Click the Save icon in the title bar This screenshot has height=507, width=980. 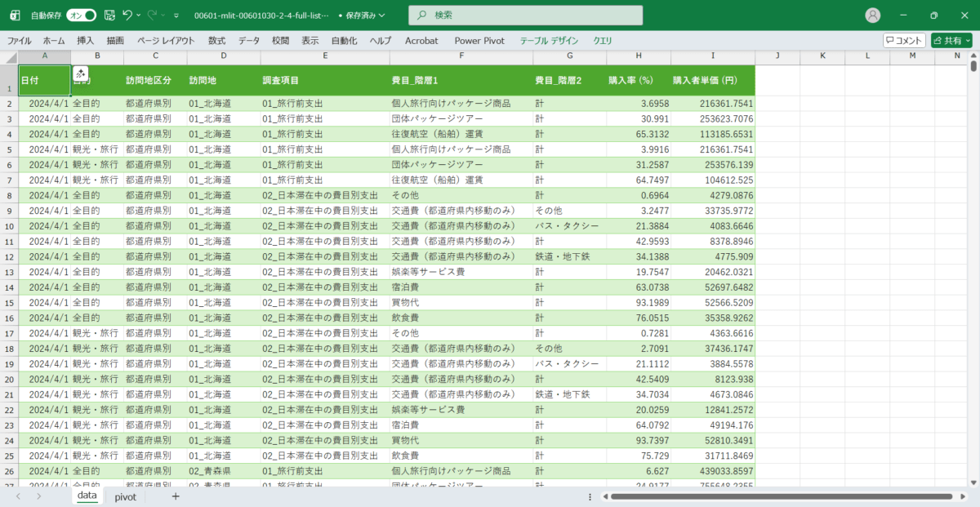pyautogui.click(x=109, y=15)
